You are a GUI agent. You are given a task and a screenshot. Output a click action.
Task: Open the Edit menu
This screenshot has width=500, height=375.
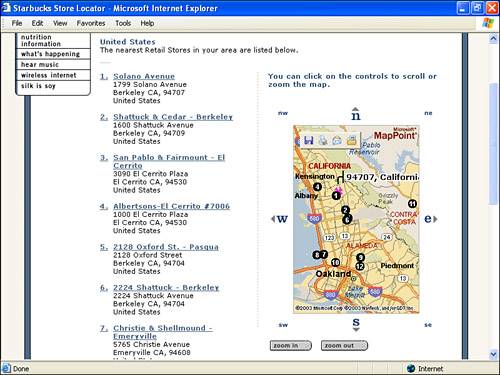[x=37, y=23]
